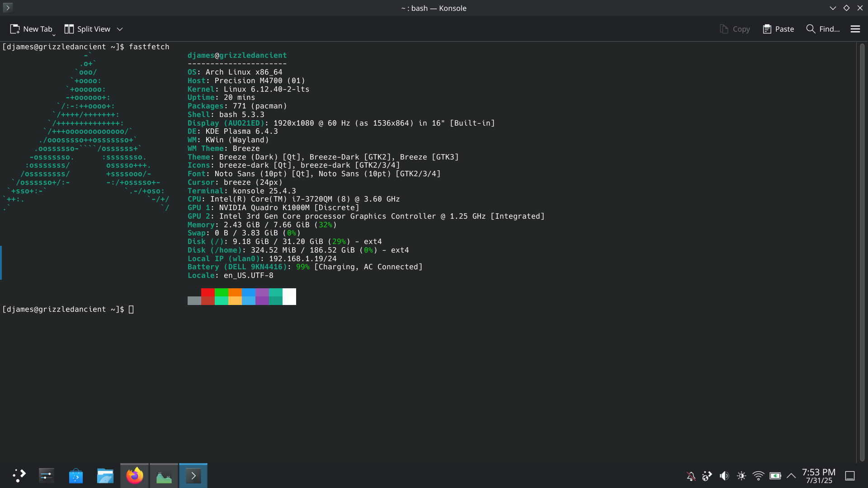This screenshot has width=868, height=488.
Task: Open the KDE application launcher
Action: [19, 475]
